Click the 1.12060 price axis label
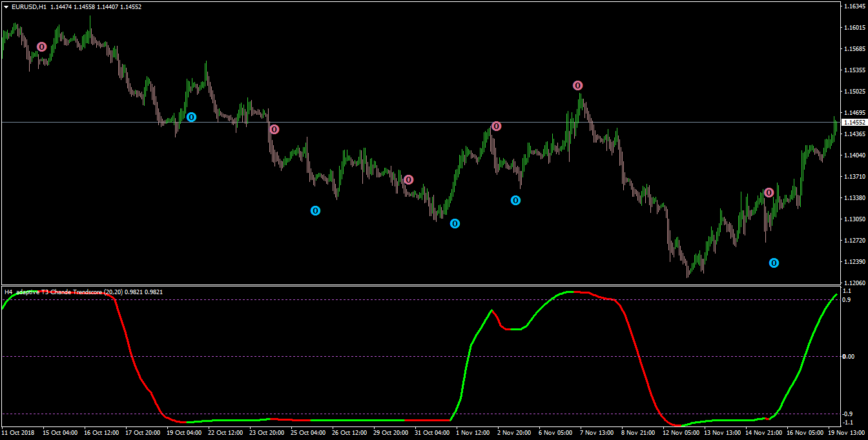This screenshot has height=440, width=868. 854,283
